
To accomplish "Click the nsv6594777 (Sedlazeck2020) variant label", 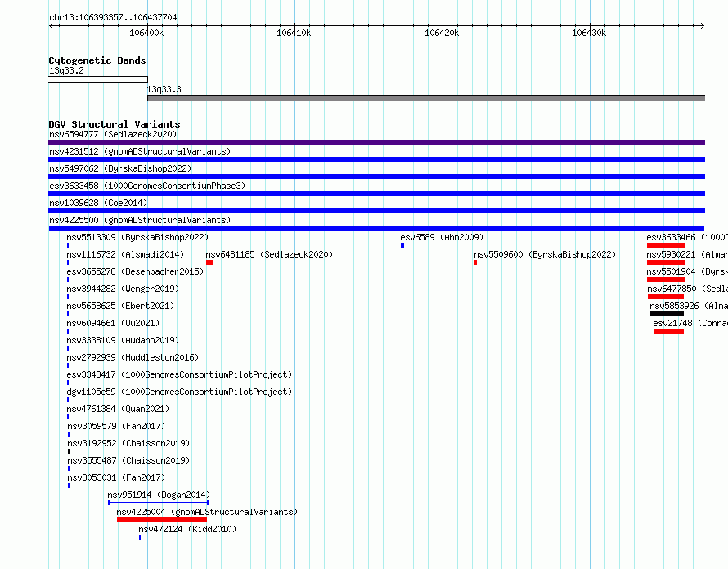I will [x=113, y=134].
